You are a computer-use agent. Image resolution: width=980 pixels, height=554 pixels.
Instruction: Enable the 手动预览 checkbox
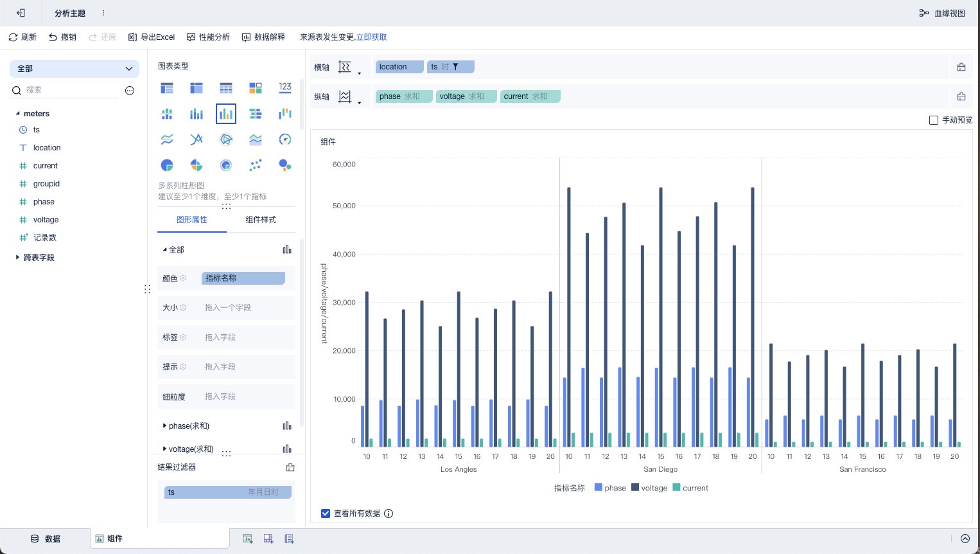[x=934, y=120]
